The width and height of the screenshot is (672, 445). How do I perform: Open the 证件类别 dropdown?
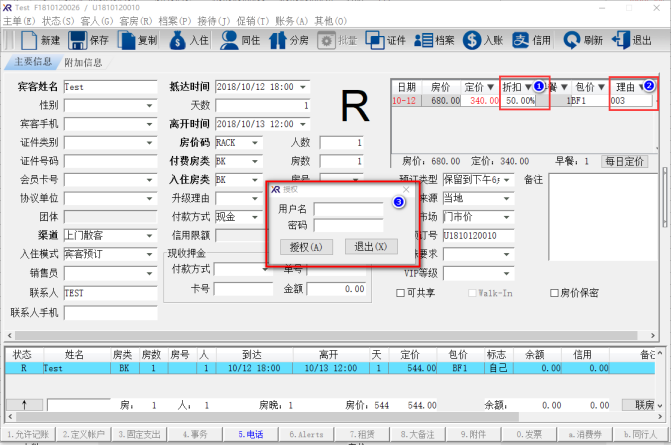click(149, 142)
